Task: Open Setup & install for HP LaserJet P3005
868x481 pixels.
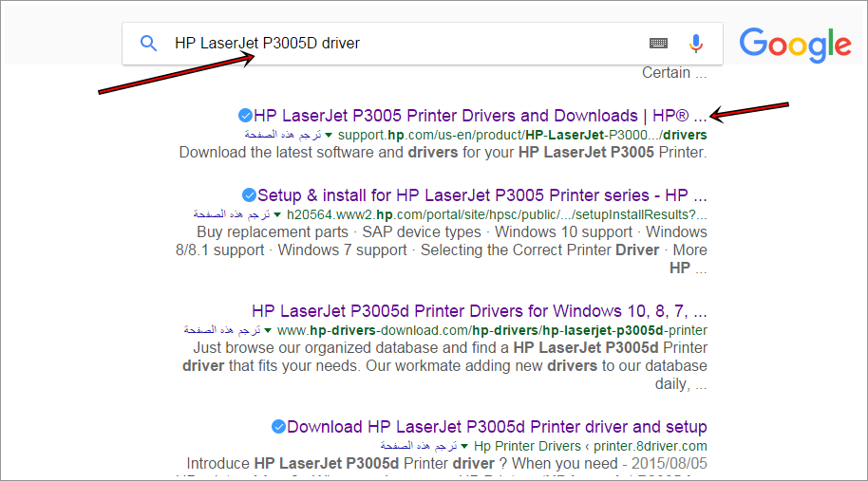Action: click(482, 195)
